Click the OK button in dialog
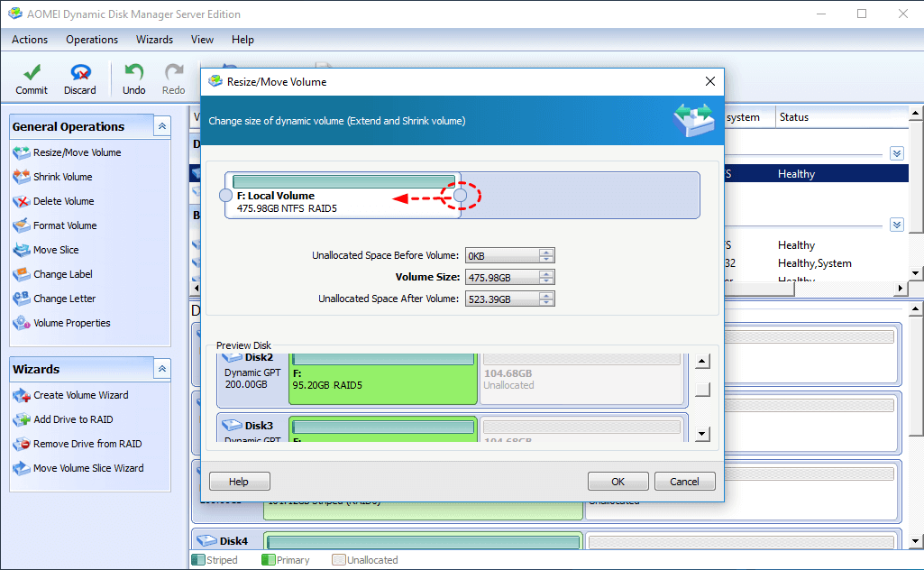Screen dimensions: 924x570 [618, 482]
